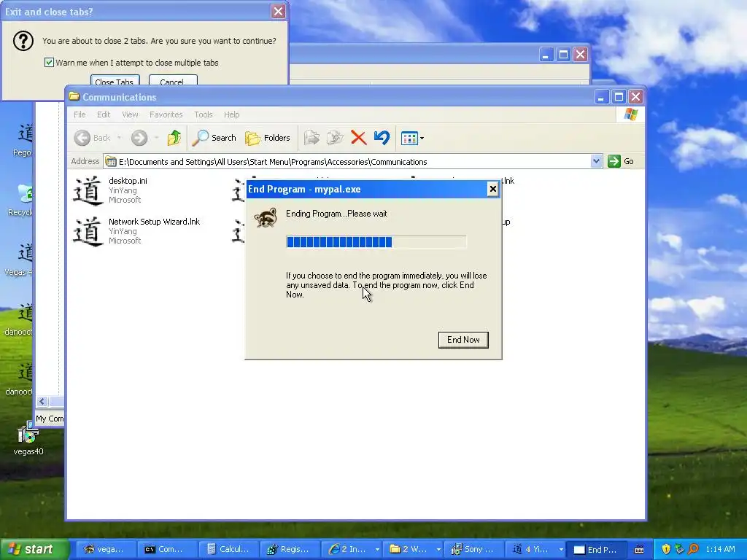Viewport: 747px width, 560px height.
Task: Click the red Delete toolbar icon
Action: (358, 138)
